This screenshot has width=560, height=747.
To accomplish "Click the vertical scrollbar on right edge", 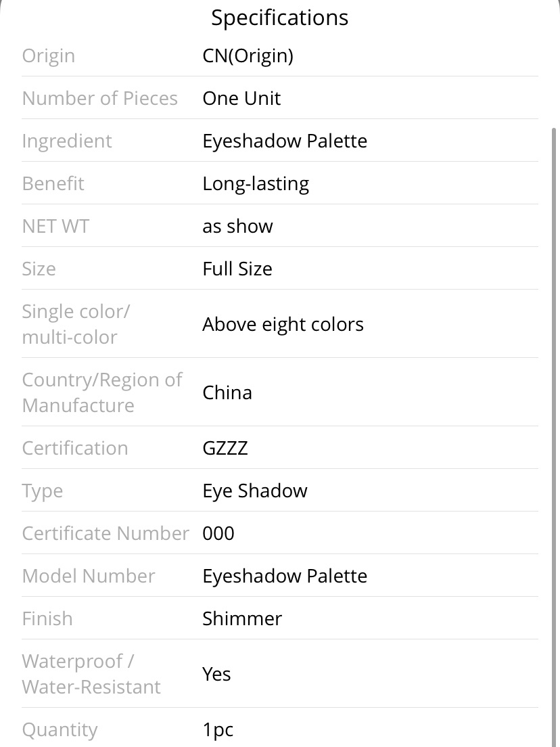I will coord(553,437).
